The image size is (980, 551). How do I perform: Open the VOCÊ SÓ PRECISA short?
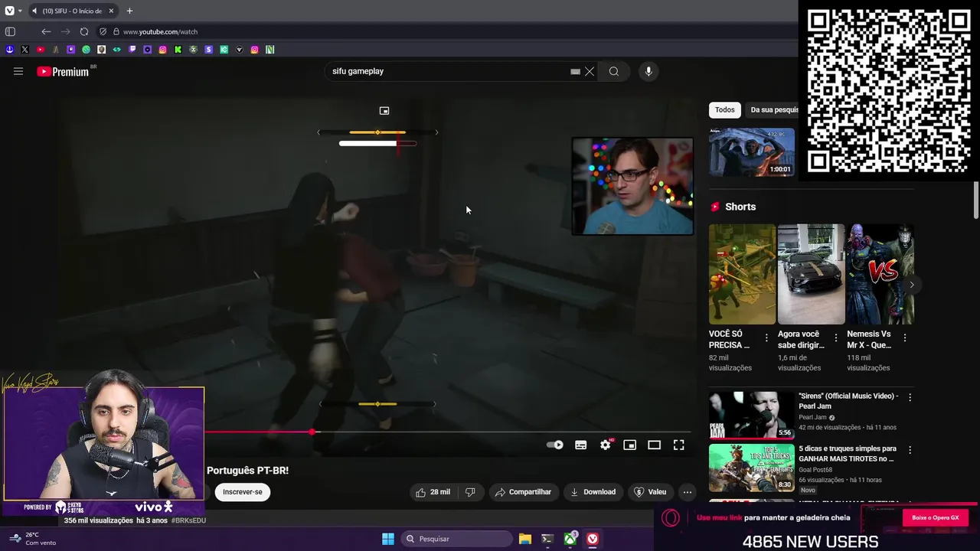pos(742,274)
